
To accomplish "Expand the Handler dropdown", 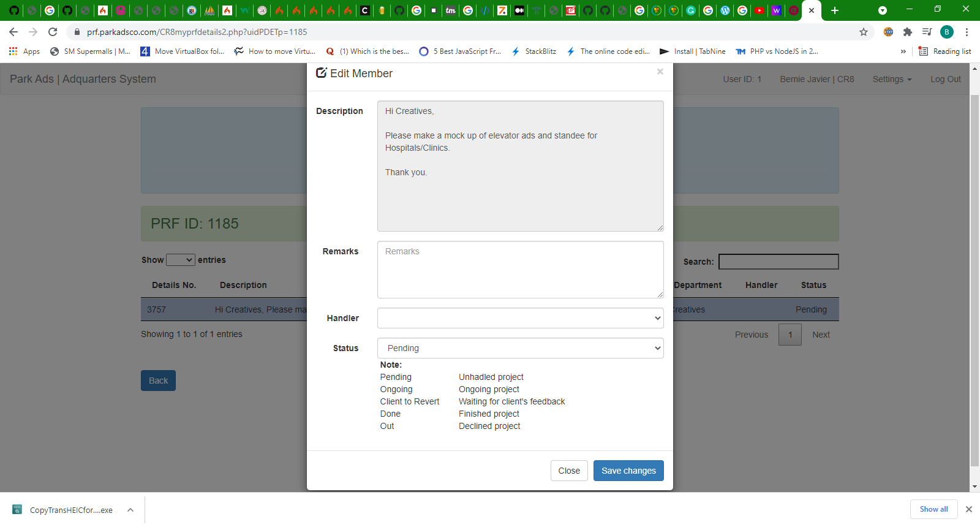I will click(x=520, y=318).
